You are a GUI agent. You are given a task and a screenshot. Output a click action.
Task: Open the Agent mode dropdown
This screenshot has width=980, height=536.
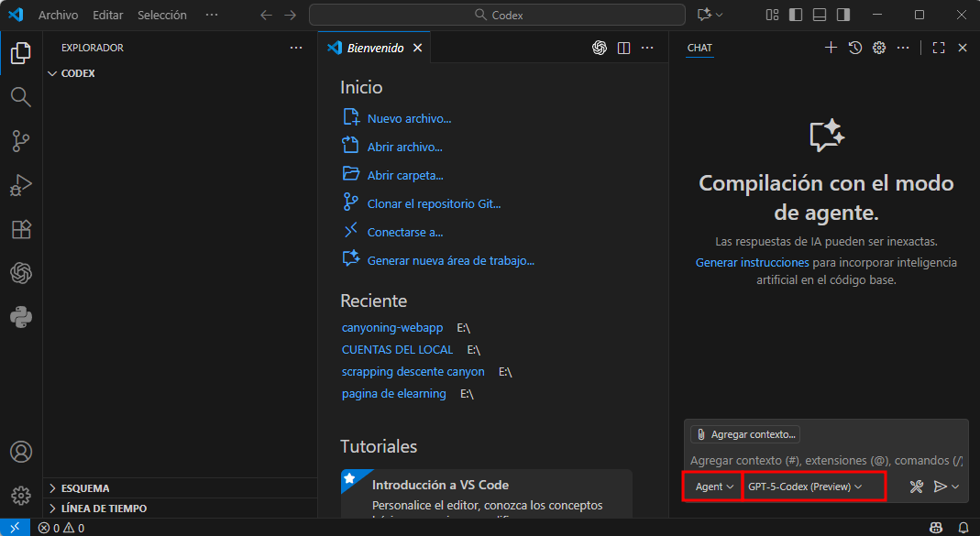[714, 487]
